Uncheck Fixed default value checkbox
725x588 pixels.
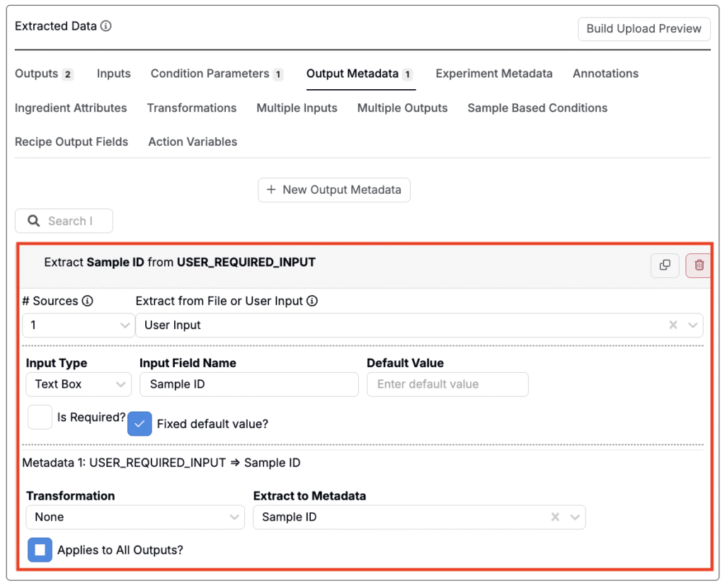click(x=140, y=424)
